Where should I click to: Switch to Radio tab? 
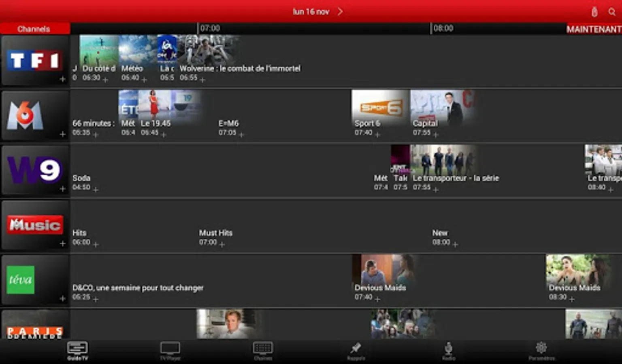pos(449,351)
